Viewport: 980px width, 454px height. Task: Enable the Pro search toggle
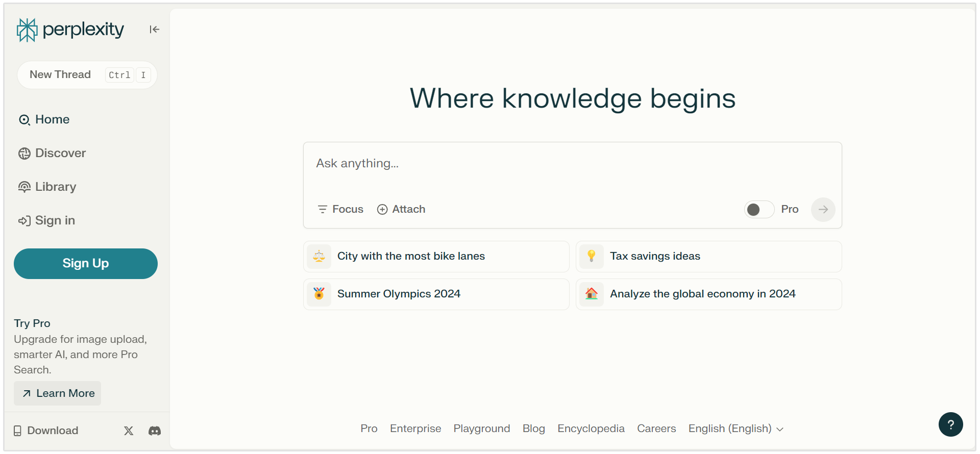(758, 210)
